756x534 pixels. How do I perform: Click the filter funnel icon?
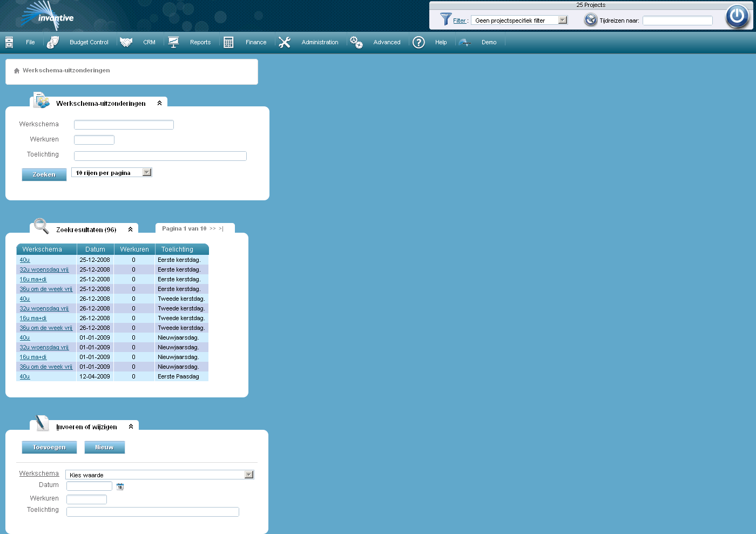(x=446, y=19)
